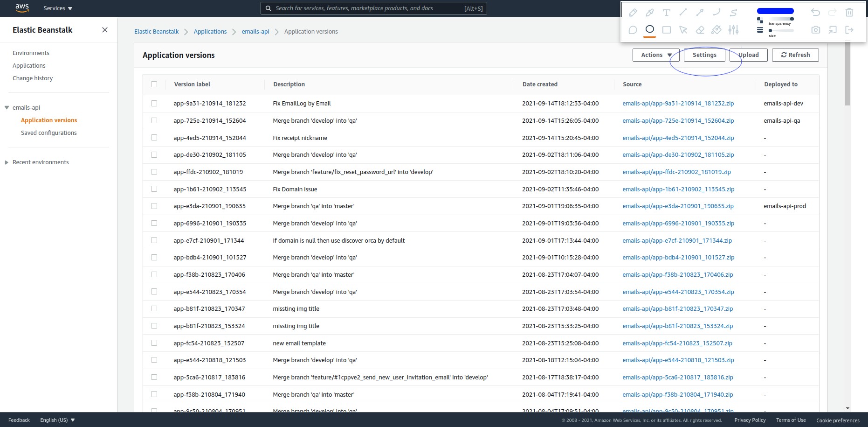Open Applications breadcrumb link
The image size is (868, 427).
[x=210, y=32]
